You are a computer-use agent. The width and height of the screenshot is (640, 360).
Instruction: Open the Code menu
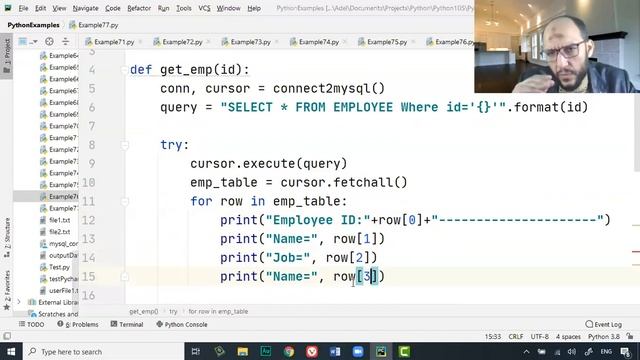[113, 8]
